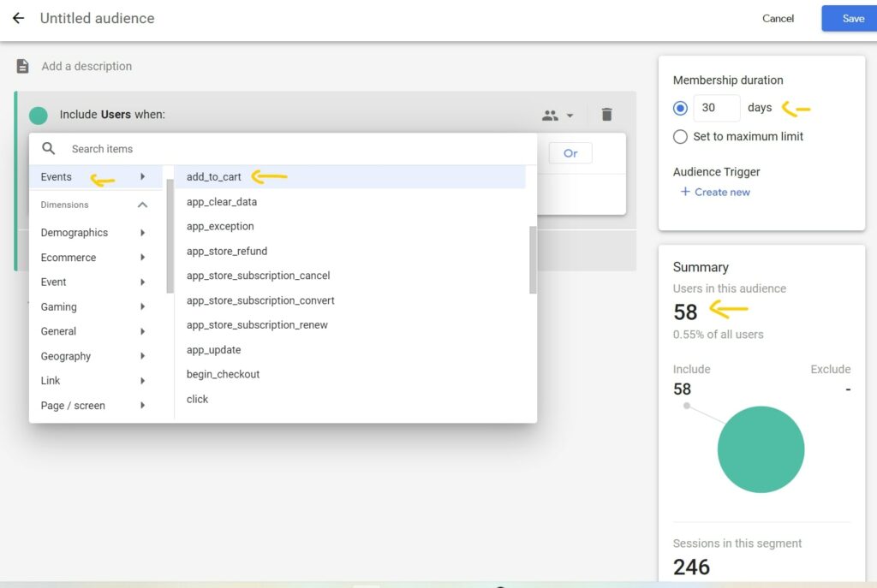Open the users scope people icon
The image size is (877, 588).
(x=550, y=116)
